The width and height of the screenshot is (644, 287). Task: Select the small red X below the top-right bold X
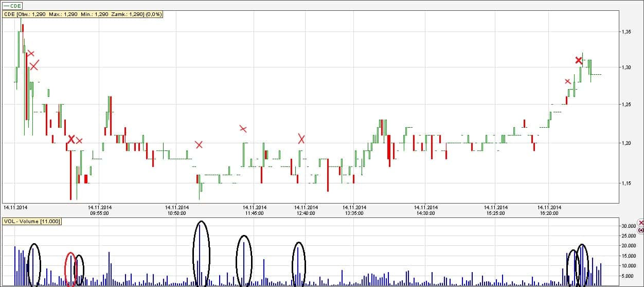pyautogui.click(x=568, y=81)
